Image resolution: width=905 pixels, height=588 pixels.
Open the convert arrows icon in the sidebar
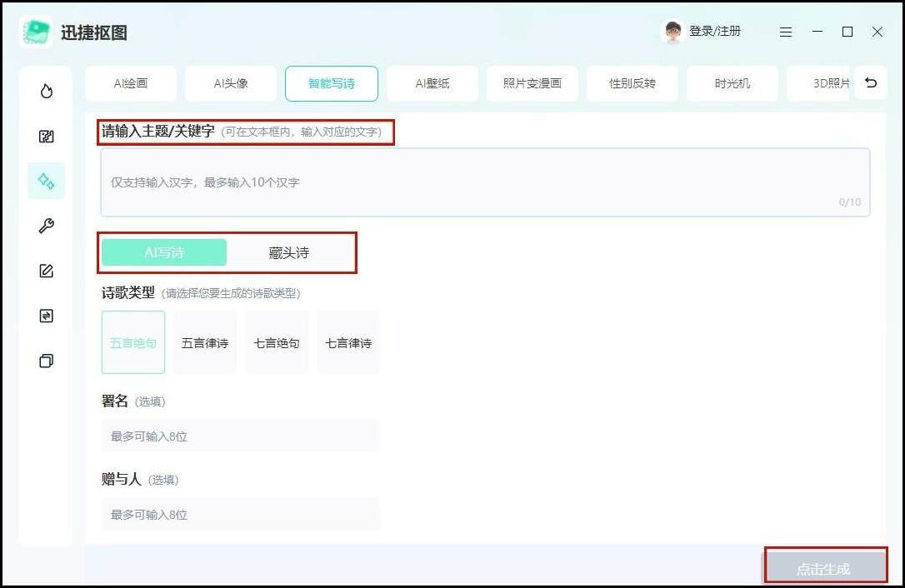47,316
